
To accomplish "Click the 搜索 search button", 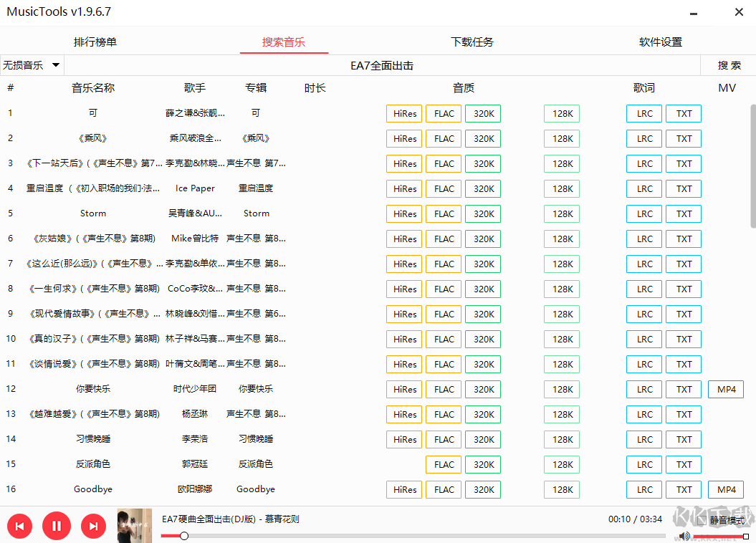I will (x=728, y=64).
